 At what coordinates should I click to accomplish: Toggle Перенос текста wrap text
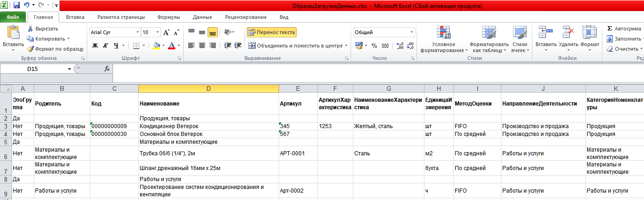(271, 32)
